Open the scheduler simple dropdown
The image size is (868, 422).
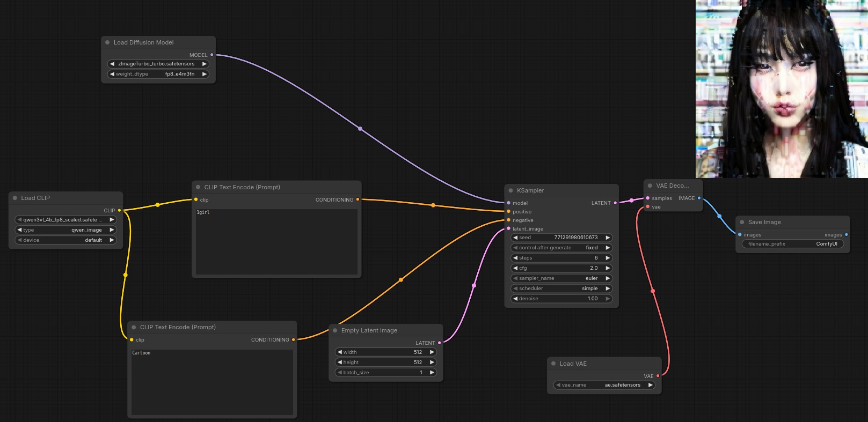tap(561, 288)
